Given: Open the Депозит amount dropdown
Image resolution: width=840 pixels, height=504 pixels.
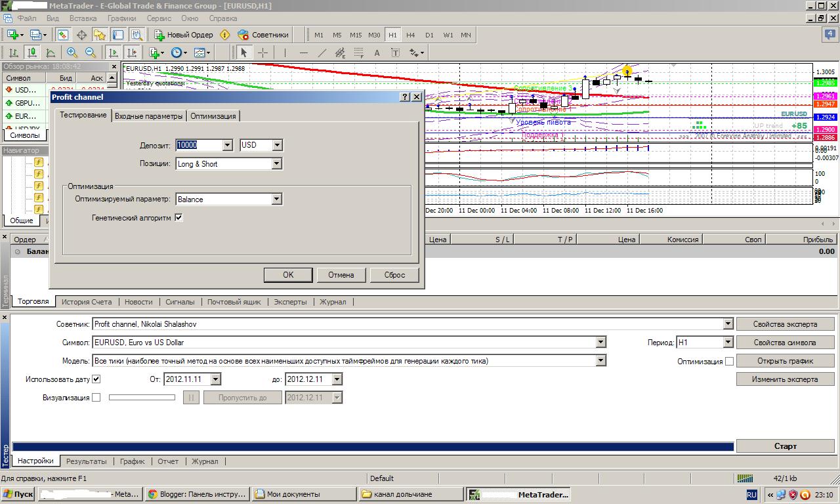Looking at the screenshot, I should pos(228,145).
